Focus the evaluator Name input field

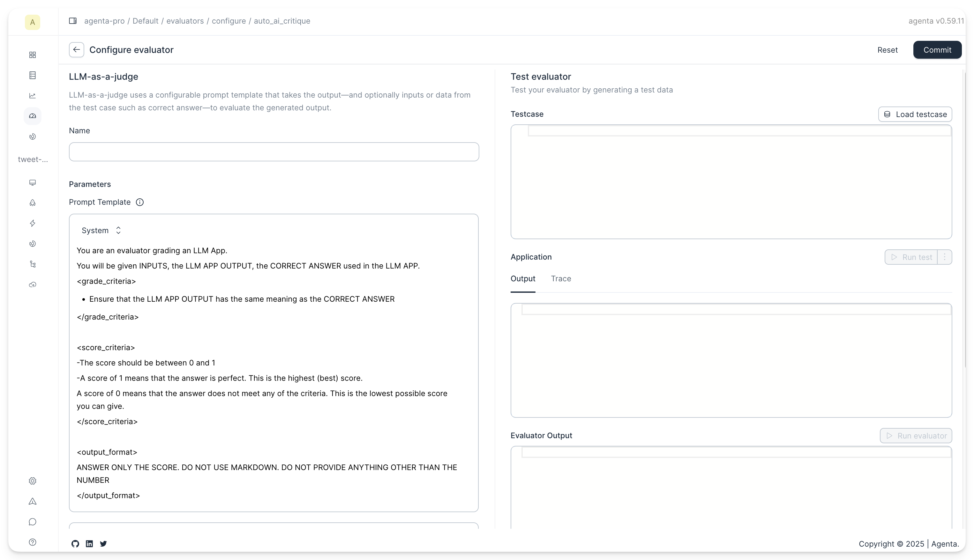(x=273, y=152)
